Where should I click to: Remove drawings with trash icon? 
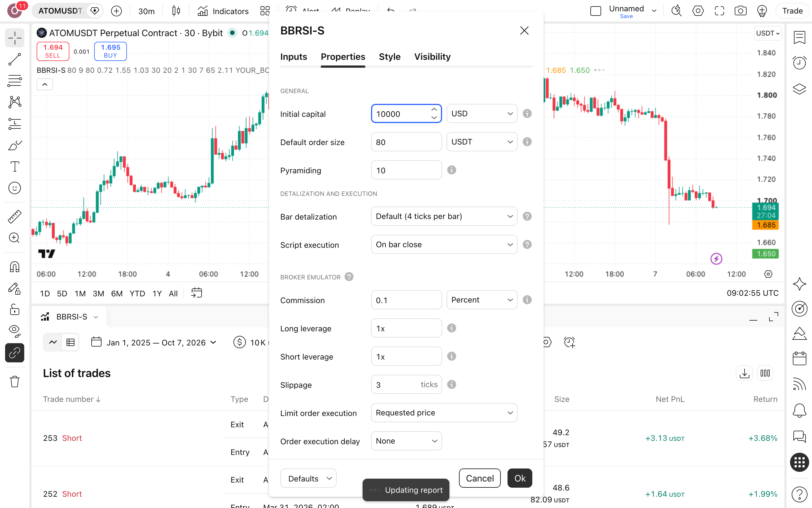tap(14, 382)
